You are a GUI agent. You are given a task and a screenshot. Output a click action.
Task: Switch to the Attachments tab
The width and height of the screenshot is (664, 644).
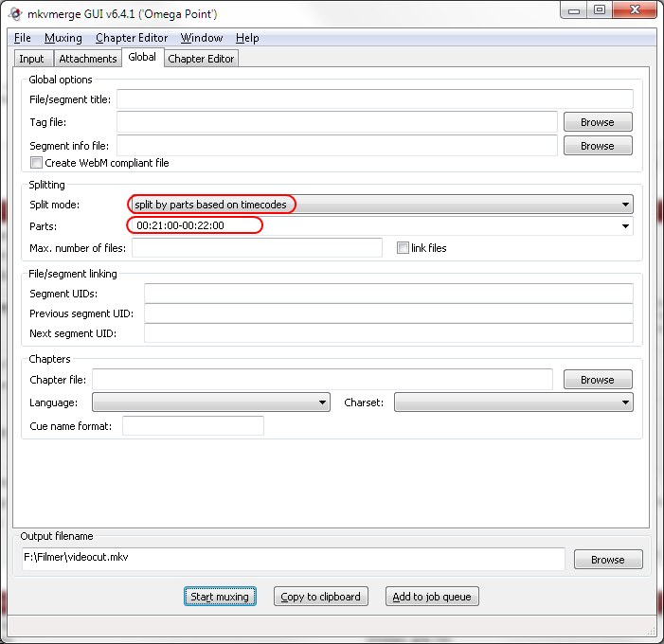tap(88, 59)
